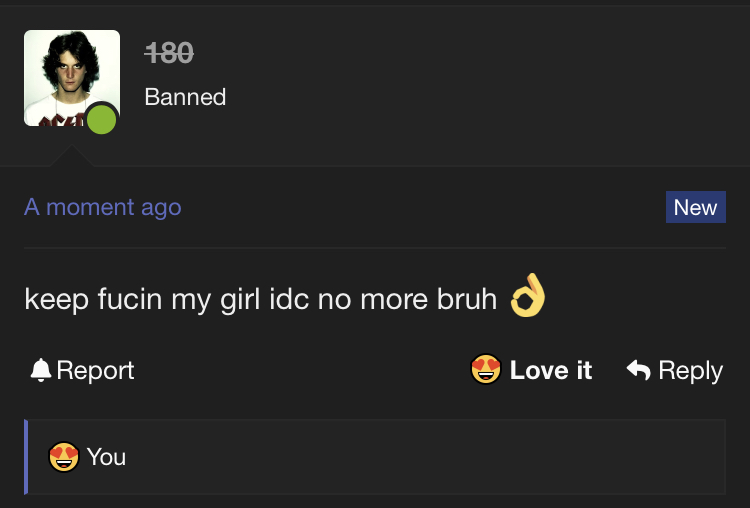
Task: Report this post via Report text
Action: (x=95, y=370)
